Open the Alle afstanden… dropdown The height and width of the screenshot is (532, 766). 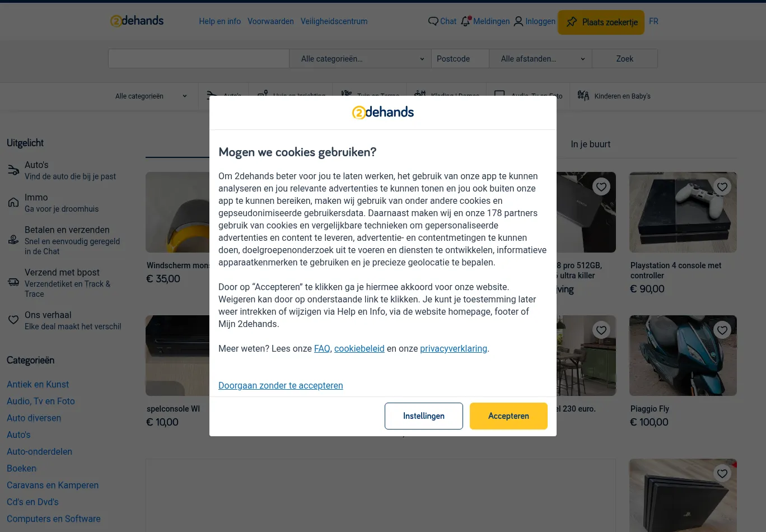(x=540, y=59)
